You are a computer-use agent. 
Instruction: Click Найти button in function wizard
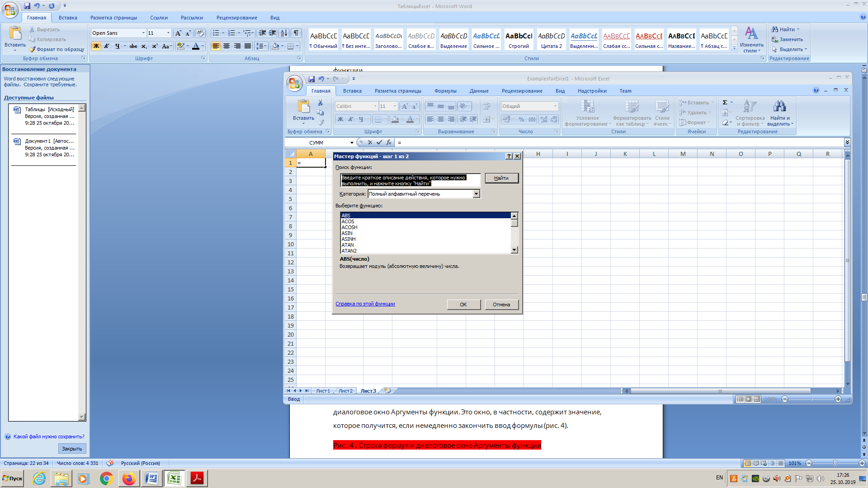coord(501,178)
